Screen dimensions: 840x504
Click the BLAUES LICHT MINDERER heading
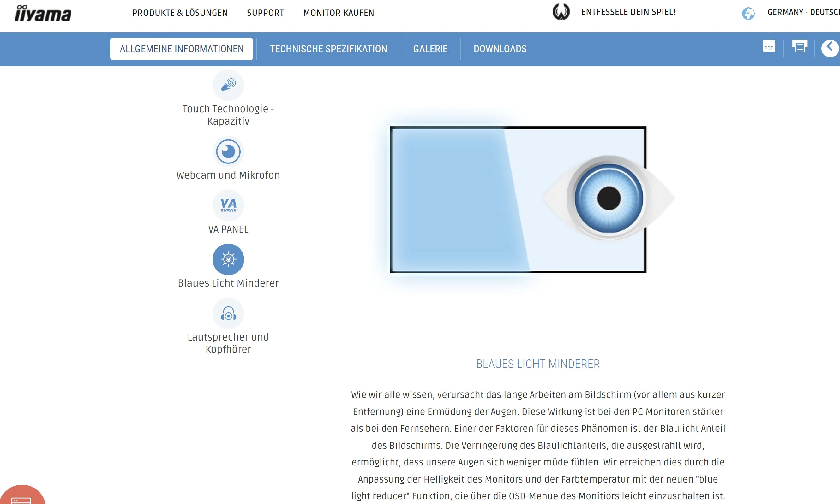click(x=538, y=364)
